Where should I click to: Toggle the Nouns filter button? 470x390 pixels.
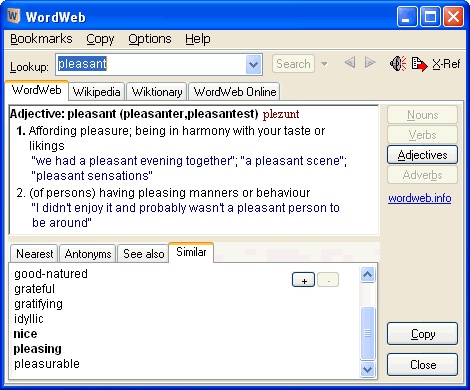tap(422, 115)
